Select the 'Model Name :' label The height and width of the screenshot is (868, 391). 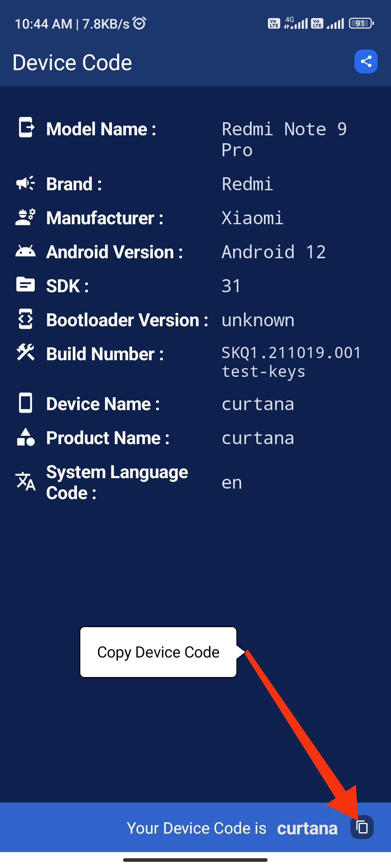click(x=101, y=129)
